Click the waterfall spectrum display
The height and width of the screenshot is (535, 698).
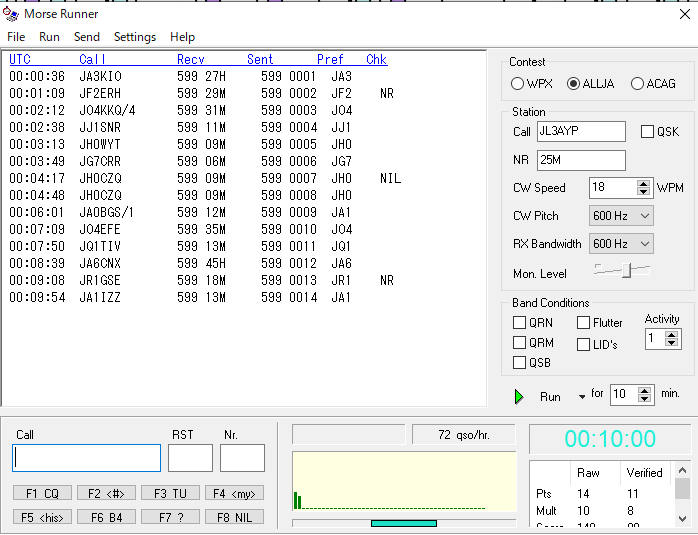click(404, 482)
